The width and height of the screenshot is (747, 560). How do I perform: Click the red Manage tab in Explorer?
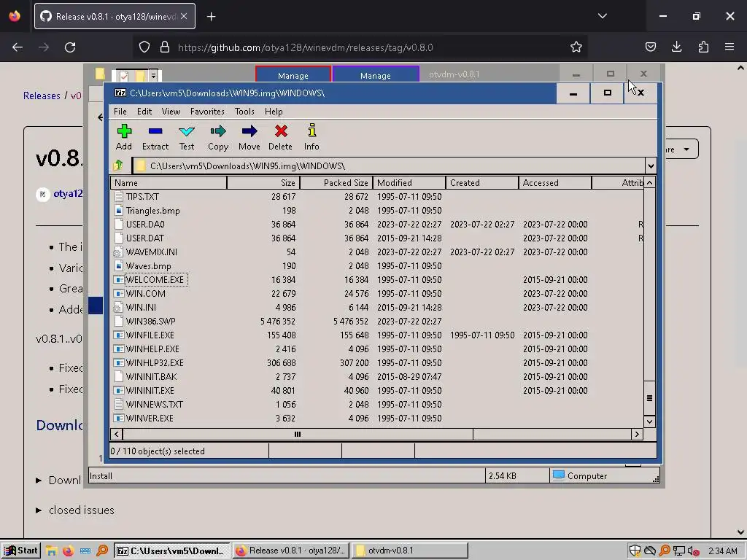coord(293,75)
